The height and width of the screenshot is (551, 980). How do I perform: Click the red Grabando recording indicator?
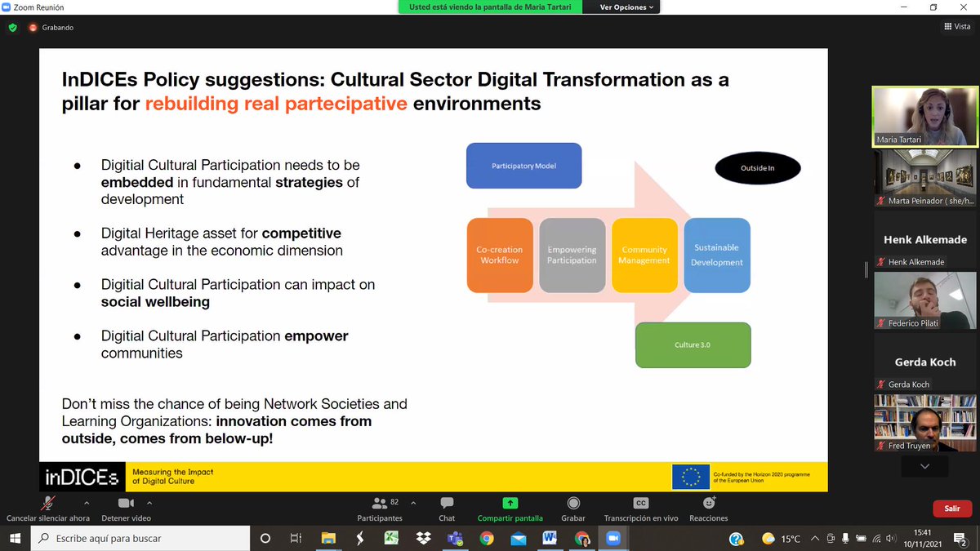(51, 27)
